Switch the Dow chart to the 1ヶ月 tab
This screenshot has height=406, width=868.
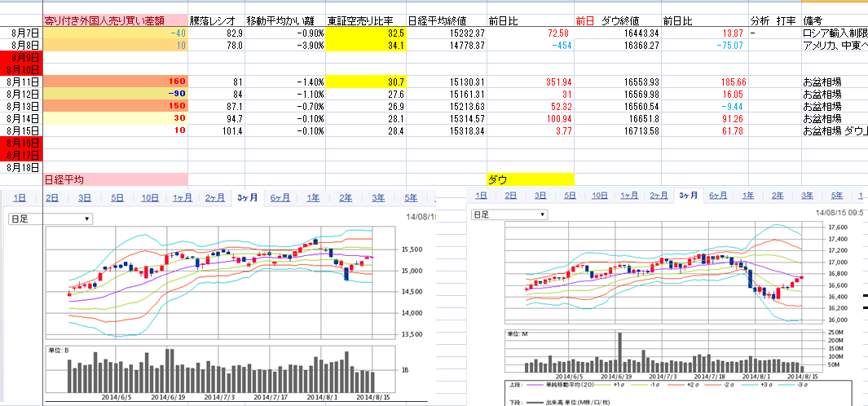point(628,196)
